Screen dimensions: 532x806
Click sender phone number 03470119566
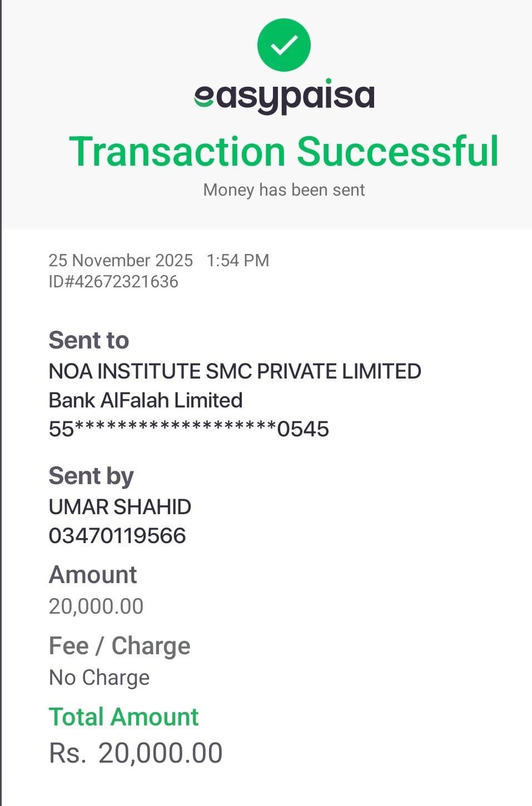point(117,536)
